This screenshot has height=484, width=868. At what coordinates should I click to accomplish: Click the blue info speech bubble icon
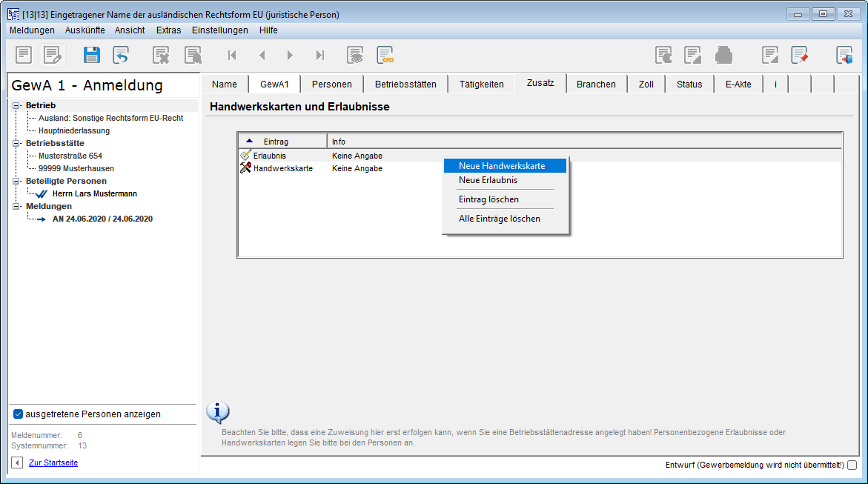tap(217, 412)
